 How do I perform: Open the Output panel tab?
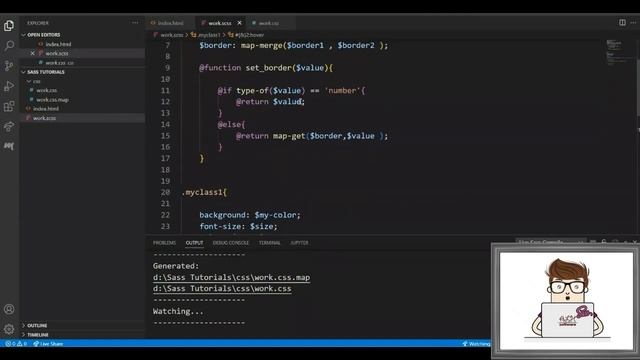pyautogui.click(x=194, y=243)
